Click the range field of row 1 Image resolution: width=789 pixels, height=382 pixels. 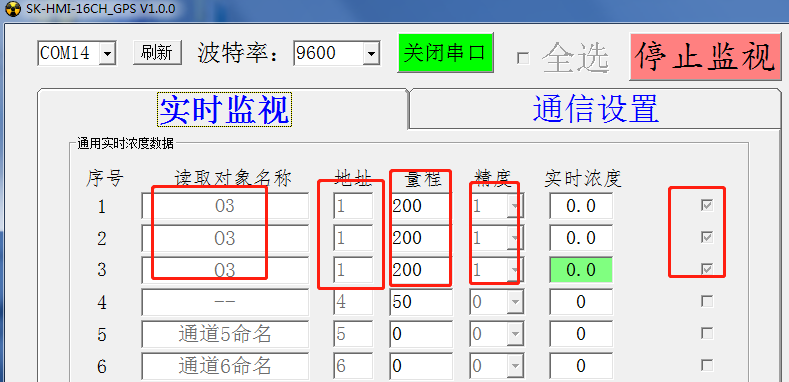click(421, 206)
